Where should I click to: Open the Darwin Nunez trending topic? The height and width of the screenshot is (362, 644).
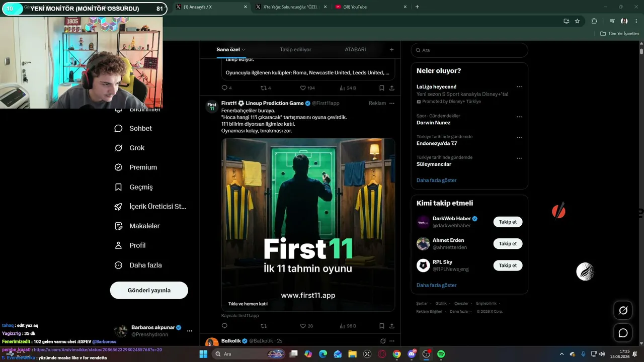(x=433, y=123)
